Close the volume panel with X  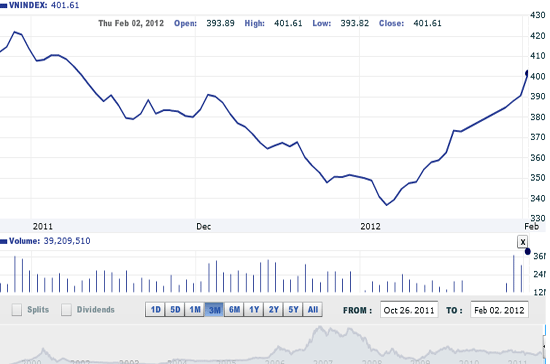pyautogui.click(x=523, y=242)
